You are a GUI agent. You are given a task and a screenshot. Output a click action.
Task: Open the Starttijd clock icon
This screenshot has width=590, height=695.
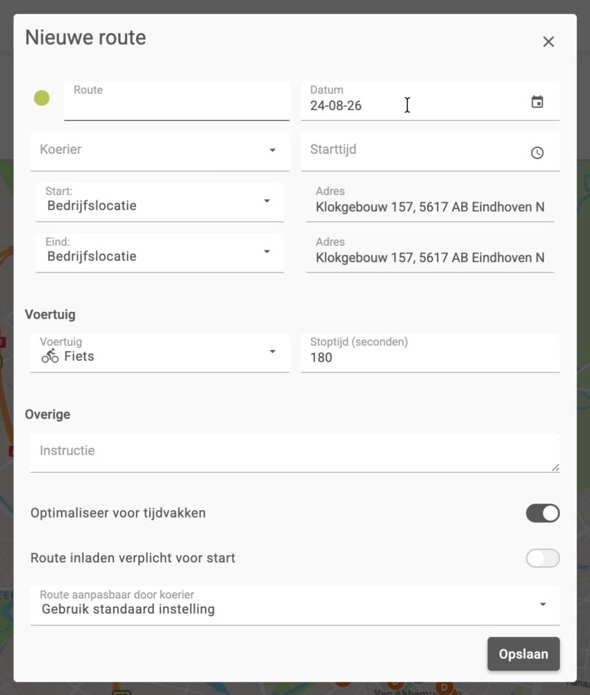pos(537,153)
